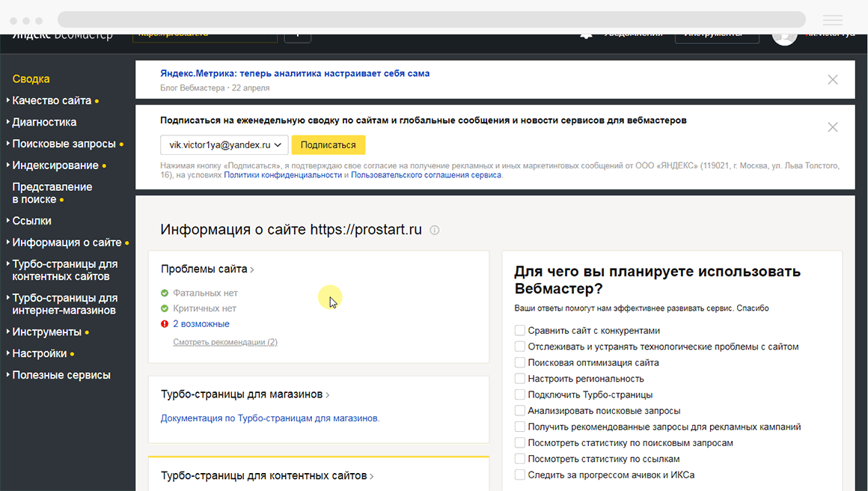Viewport: 868px width, 491px height.
Task: Open Сводка in the sidebar
Action: coord(31,79)
